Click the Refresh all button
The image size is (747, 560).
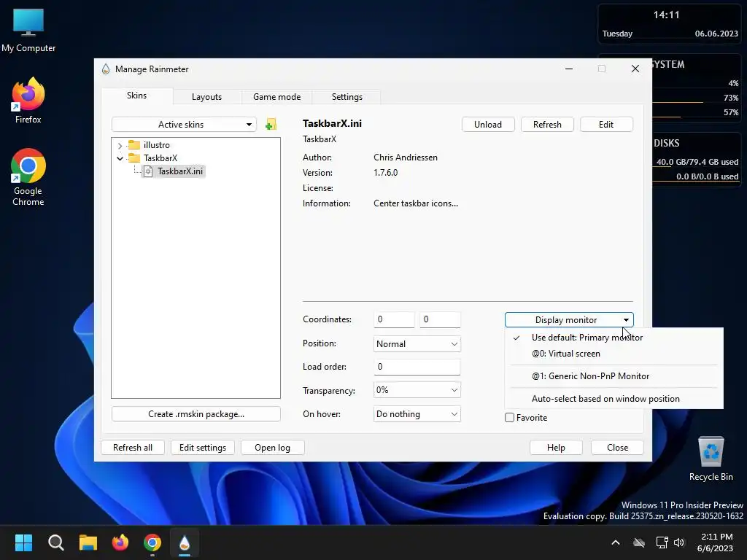(133, 448)
